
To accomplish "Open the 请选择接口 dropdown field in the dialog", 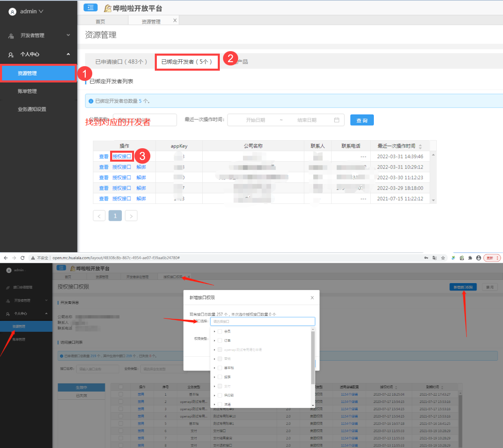I will [x=262, y=321].
